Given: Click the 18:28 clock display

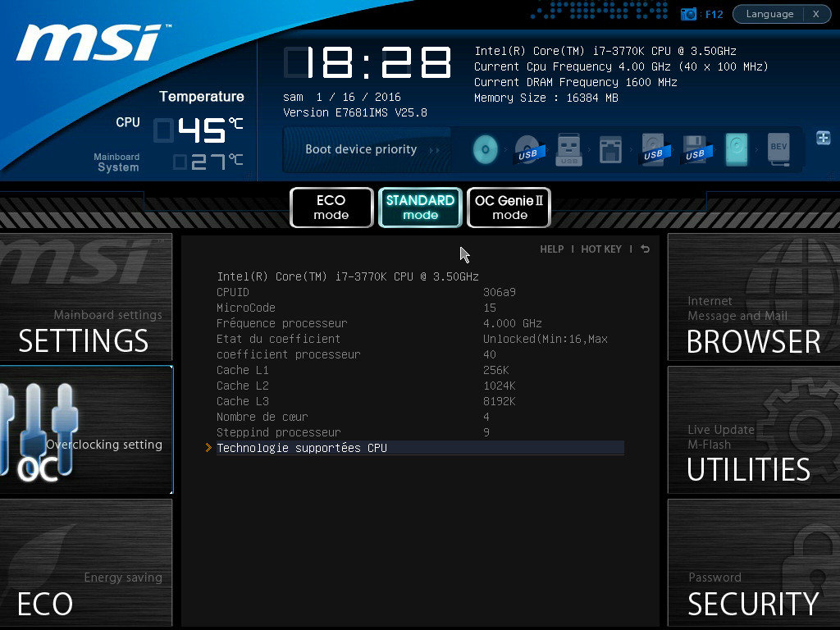Looking at the screenshot, I should [x=367, y=62].
